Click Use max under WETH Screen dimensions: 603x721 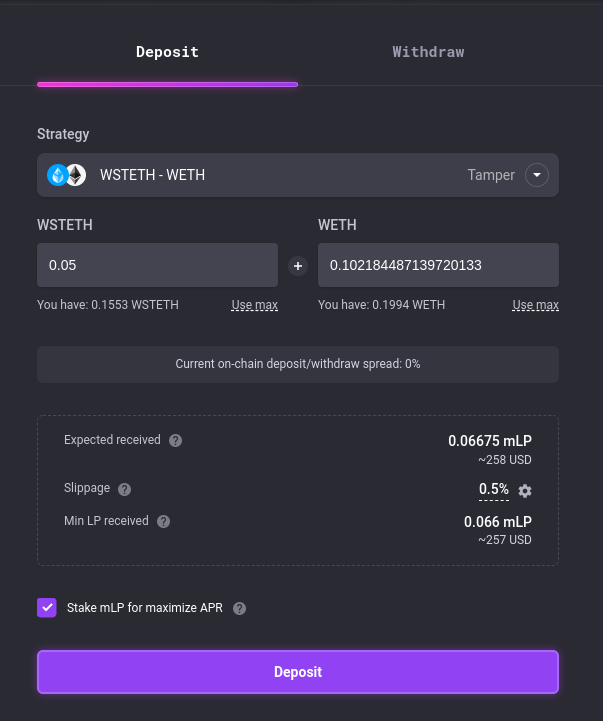(535, 305)
